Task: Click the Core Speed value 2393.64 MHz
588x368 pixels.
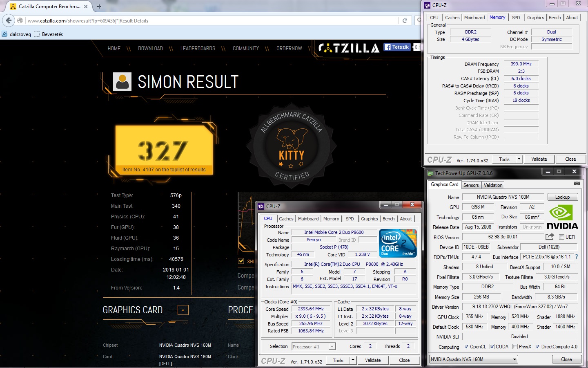Action: click(x=311, y=309)
